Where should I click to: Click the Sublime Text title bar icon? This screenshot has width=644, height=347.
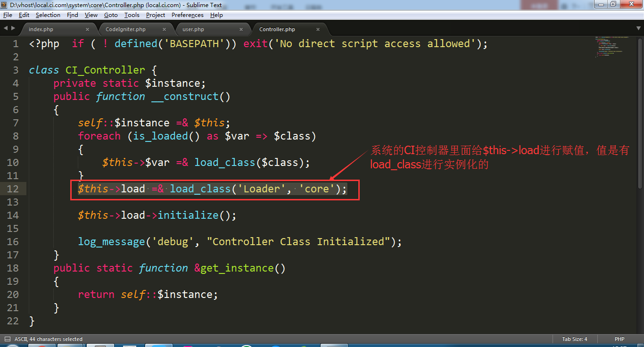5,4
